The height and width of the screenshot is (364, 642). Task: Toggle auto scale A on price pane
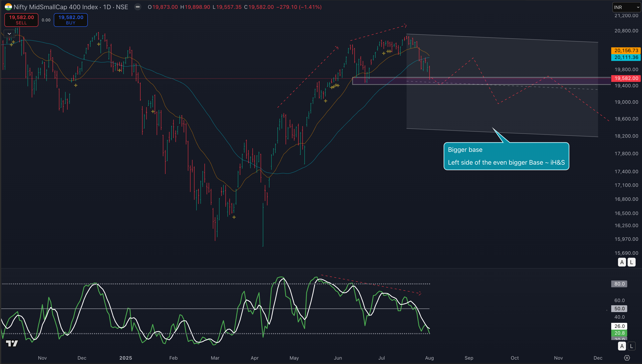pyautogui.click(x=622, y=262)
